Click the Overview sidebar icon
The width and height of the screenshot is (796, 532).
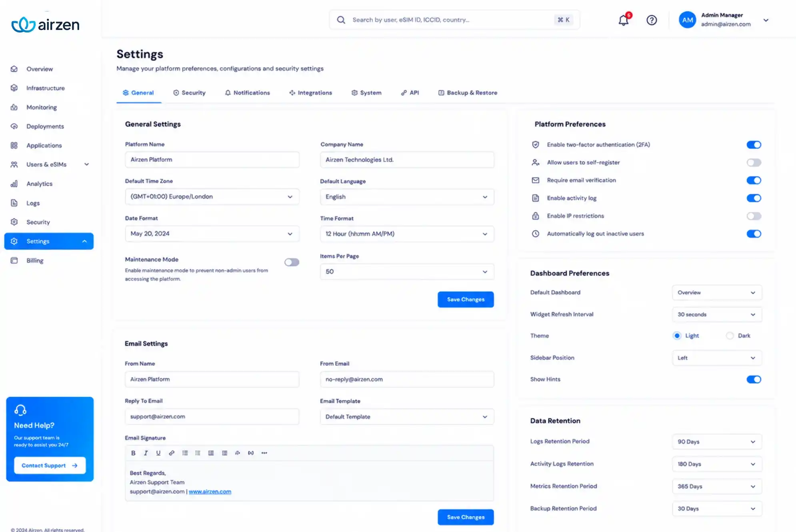click(14, 69)
